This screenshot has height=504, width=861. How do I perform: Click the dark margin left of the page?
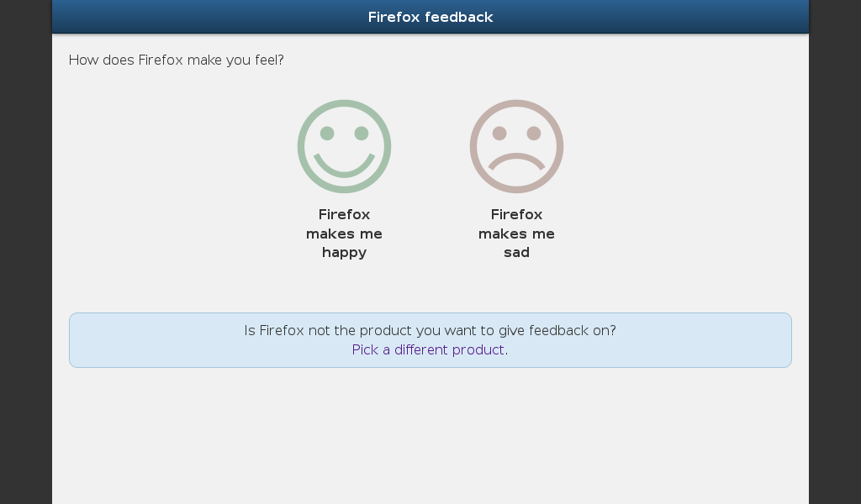(26, 252)
